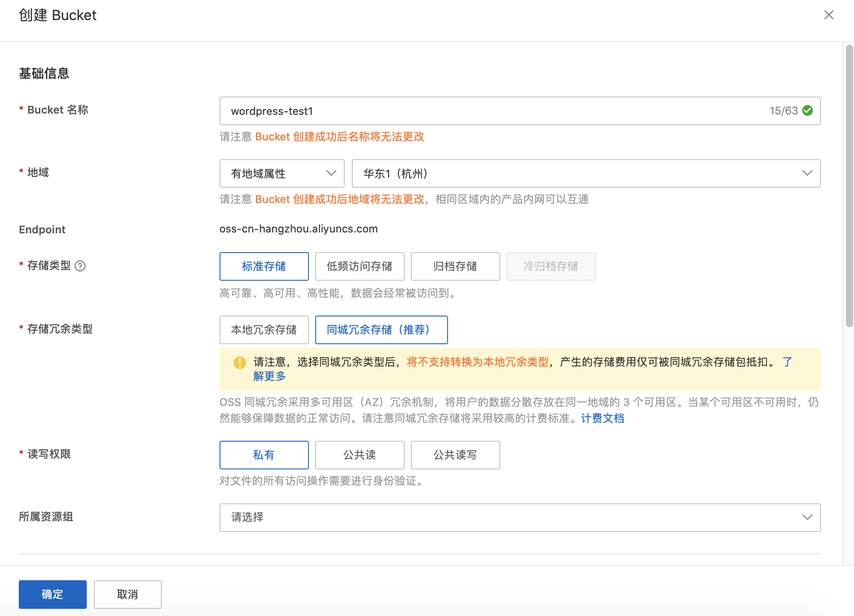Open the 所属资源组 请选择 dropdown
The image size is (854, 616).
click(520, 518)
